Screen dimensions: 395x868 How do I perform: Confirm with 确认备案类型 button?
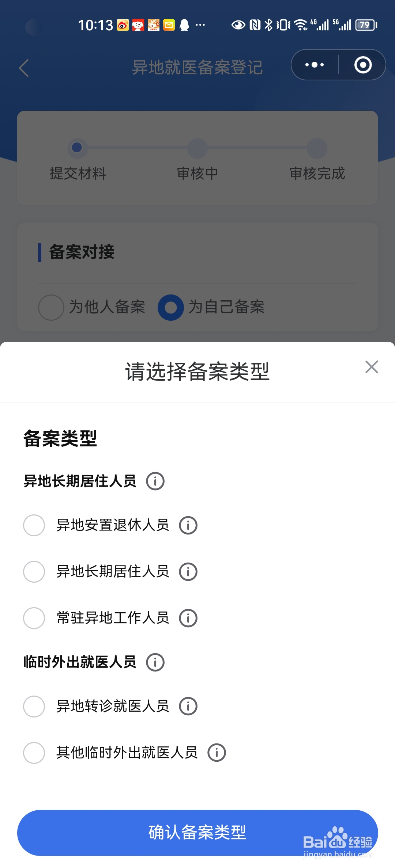click(x=197, y=833)
